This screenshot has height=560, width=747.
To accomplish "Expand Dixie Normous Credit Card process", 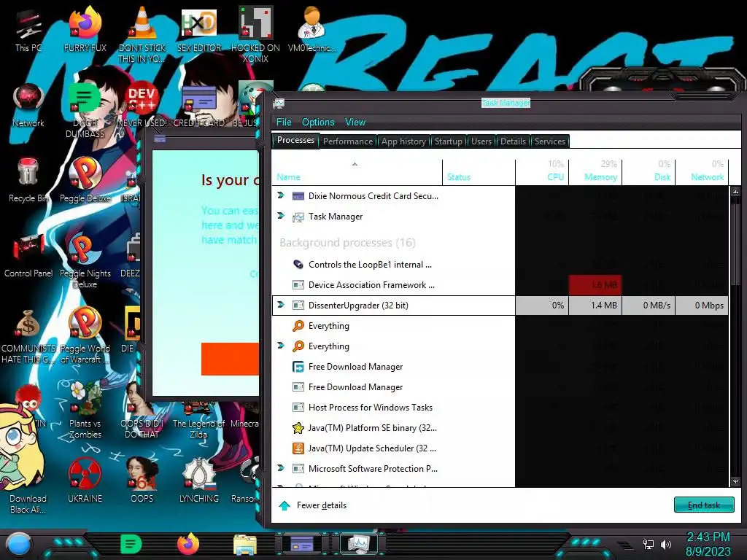I will coord(281,195).
